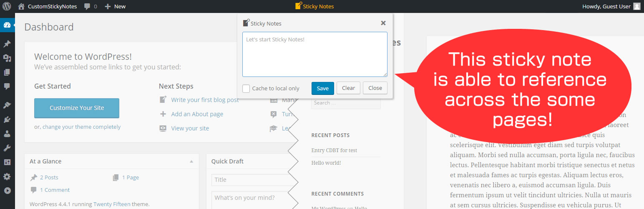Screen dimensions: 644x209
Task: Open Settings sliders sidebar icon
Action: [x=7, y=162]
